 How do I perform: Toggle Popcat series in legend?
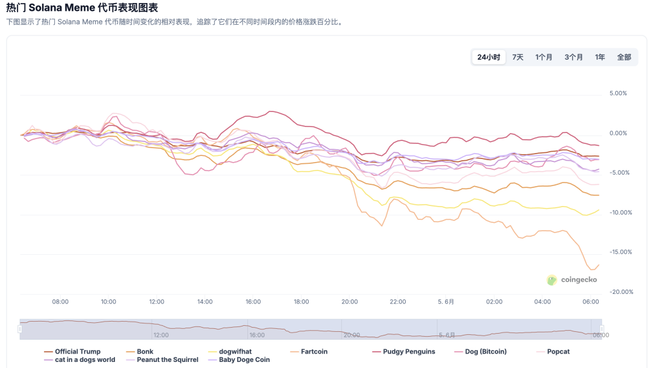coord(553,351)
